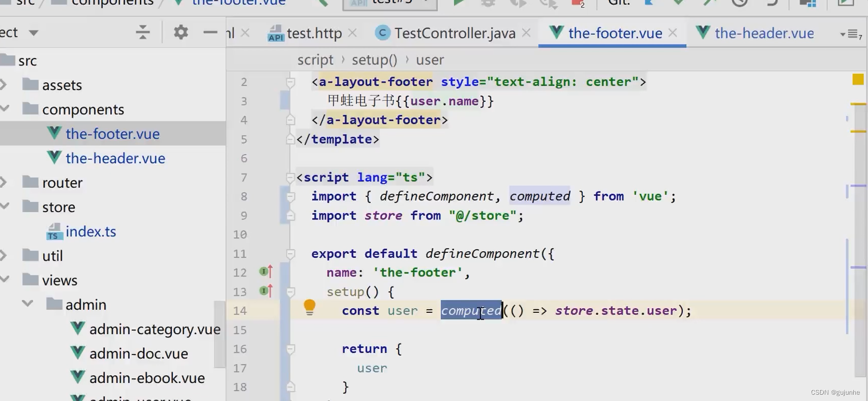Click the 'user' return value line 17
Viewport: 868px width, 401px height.
pos(372,368)
